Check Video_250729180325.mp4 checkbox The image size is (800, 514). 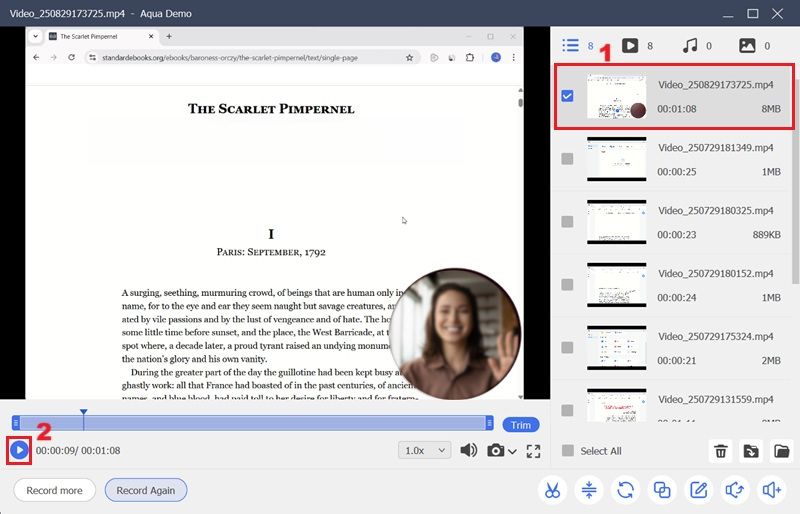pos(567,222)
